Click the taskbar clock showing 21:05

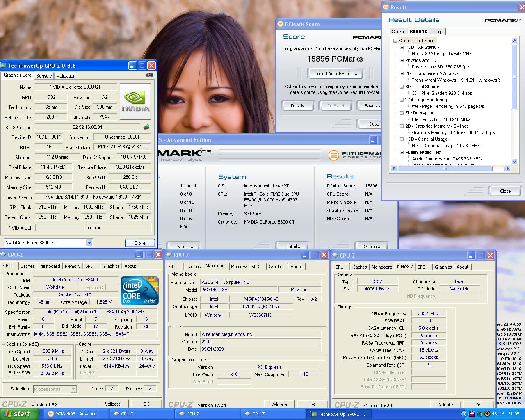click(514, 414)
